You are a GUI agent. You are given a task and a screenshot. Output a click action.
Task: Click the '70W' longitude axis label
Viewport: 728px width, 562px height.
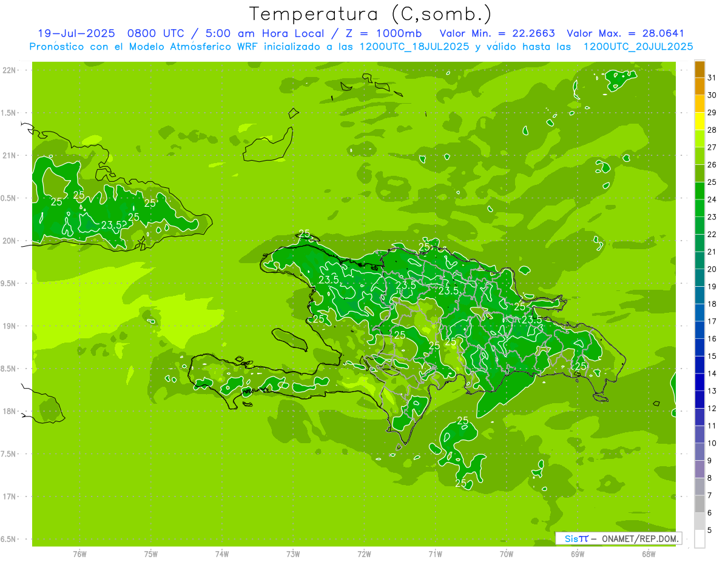tap(507, 554)
